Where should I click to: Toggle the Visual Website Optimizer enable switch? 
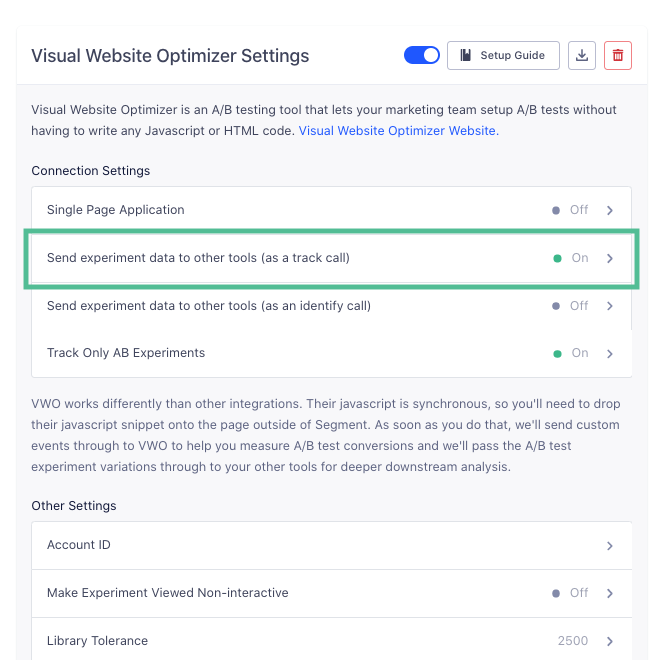coord(421,55)
